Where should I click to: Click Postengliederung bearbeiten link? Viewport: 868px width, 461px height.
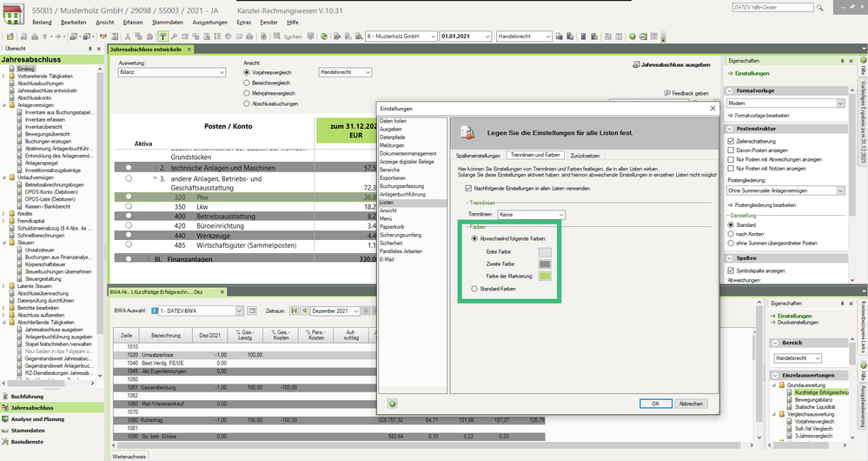(765, 205)
